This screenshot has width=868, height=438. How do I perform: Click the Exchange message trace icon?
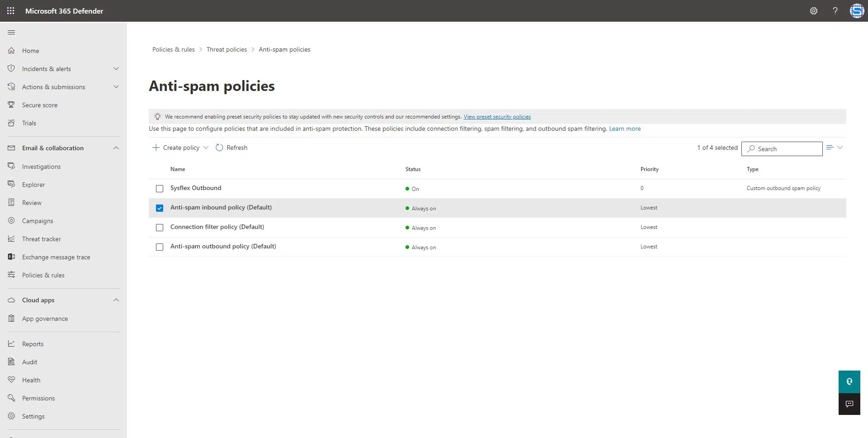tap(12, 257)
